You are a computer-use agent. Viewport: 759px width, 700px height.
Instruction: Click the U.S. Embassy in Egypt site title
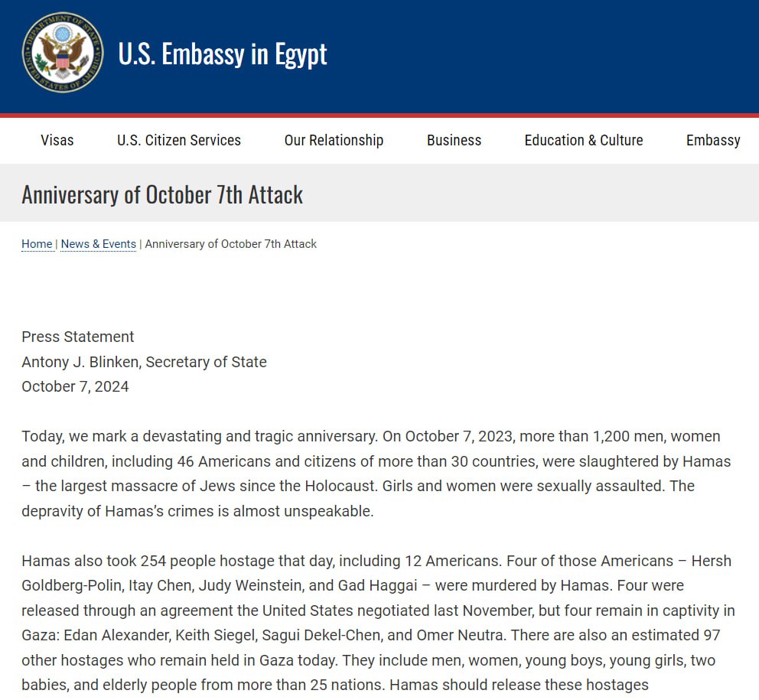[x=222, y=54]
